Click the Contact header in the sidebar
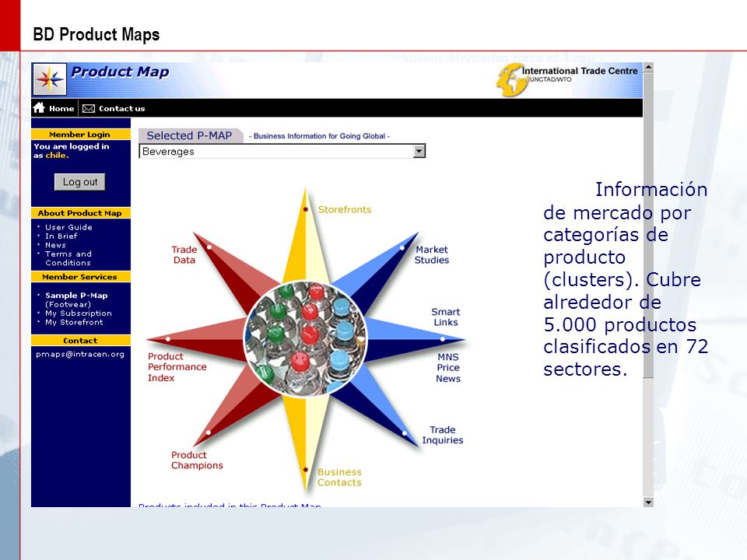Screen dimensions: 747x560 (80, 341)
